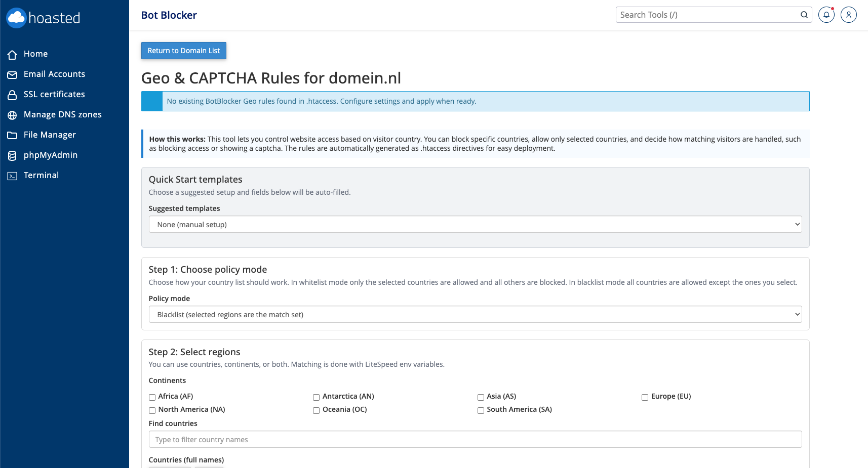
Task: Click the Geo & CAPTCHA Rules heading
Action: click(x=271, y=78)
